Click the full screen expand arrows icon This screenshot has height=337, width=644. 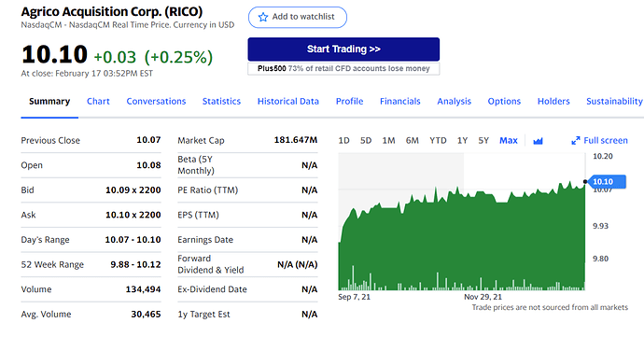(576, 141)
